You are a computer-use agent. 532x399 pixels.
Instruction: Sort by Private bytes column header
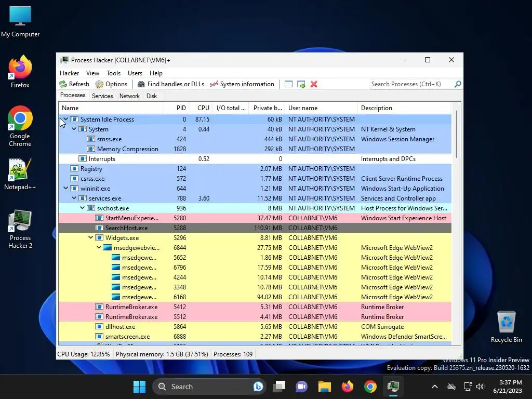(x=267, y=108)
